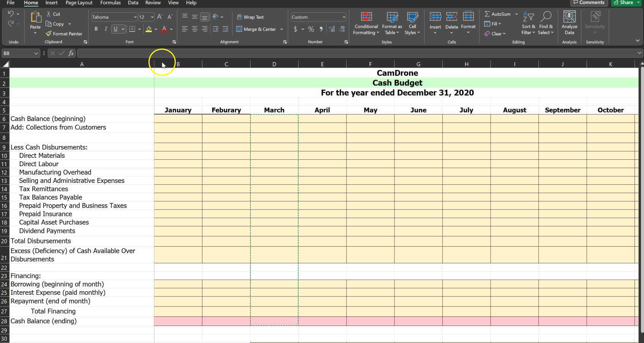
Task: Expand the Name Box dropdown for B8
Action: pyautogui.click(x=36, y=53)
